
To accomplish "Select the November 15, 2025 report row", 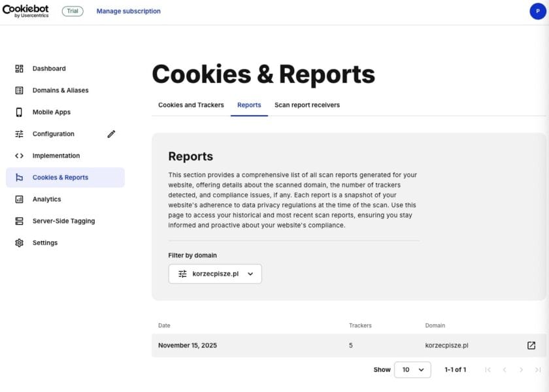I will tap(188, 345).
